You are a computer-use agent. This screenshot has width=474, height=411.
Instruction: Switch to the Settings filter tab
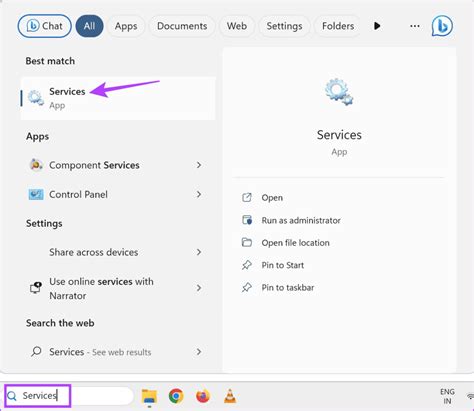[284, 26]
